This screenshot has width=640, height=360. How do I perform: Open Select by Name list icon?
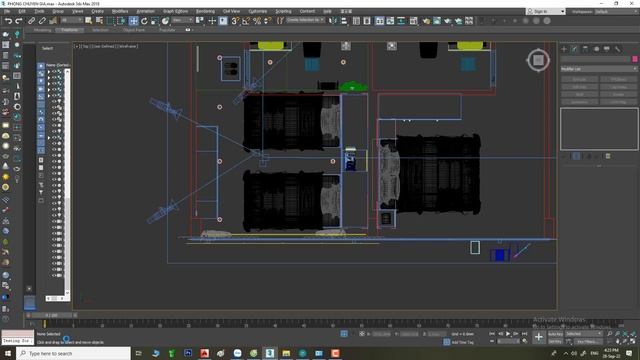click(x=99, y=21)
